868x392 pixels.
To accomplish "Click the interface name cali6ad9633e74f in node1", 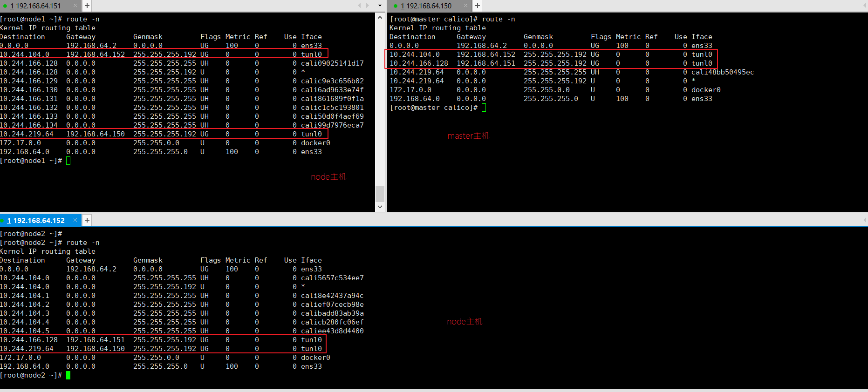I will click(332, 90).
